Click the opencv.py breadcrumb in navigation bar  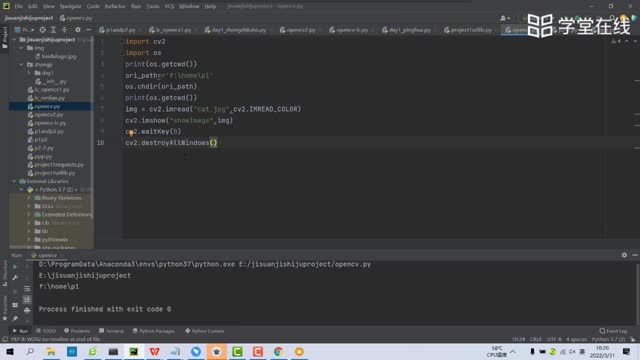pyautogui.click(x=76, y=18)
